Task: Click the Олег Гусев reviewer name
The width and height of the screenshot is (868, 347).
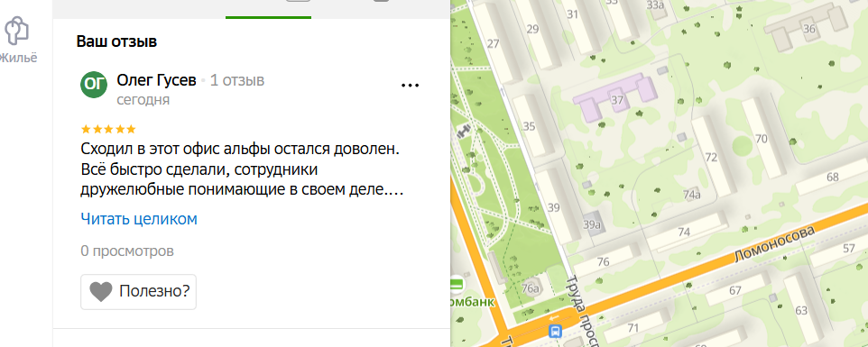Action: coord(157,81)
